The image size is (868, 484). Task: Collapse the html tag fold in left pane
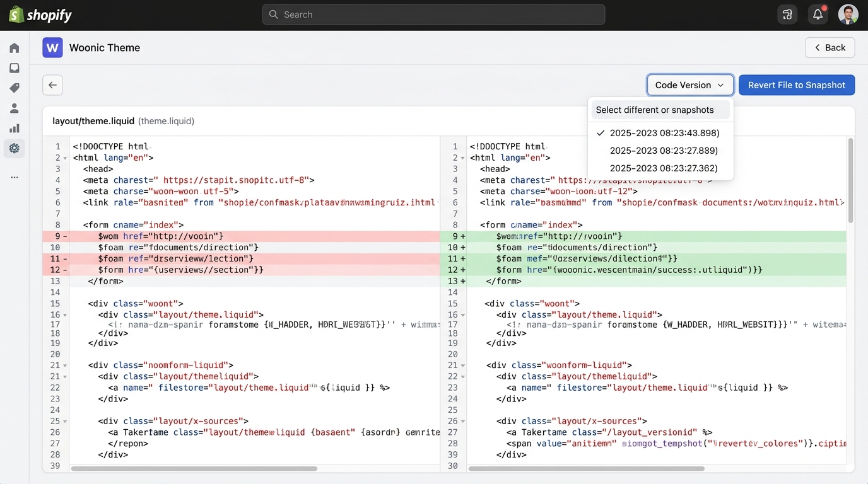click(66, 158)
